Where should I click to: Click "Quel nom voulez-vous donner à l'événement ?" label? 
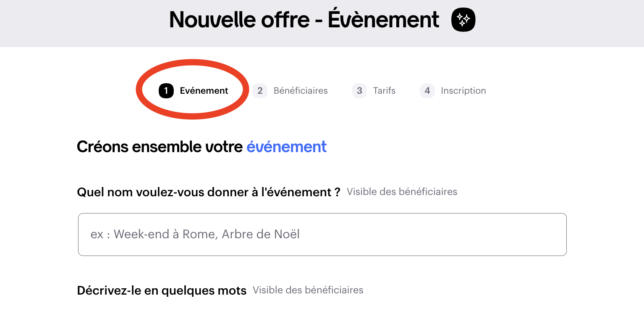click(208, 192)
